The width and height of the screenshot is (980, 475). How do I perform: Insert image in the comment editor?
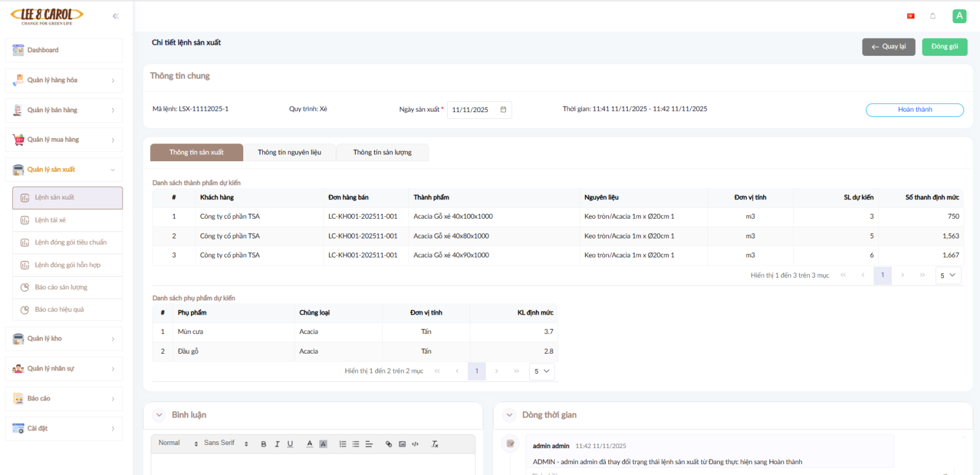coord(402,444)
